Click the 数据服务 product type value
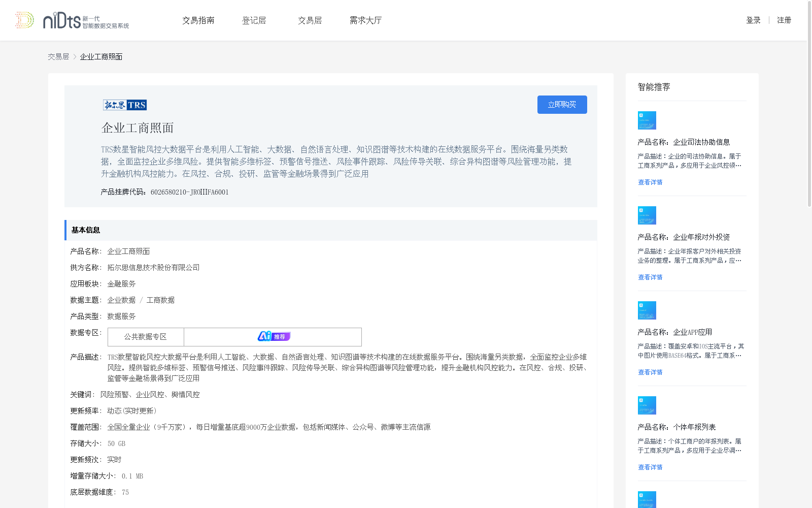The image size is (812, 508). (x=121, y=316)
